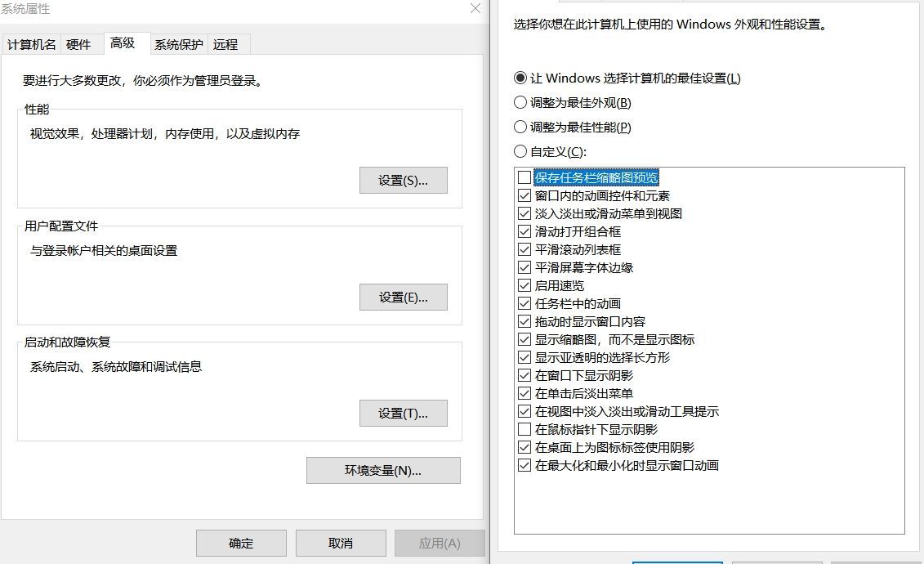
Task: Toggle 平滑滚动列表框 checkbox
Action: [524, 249]
